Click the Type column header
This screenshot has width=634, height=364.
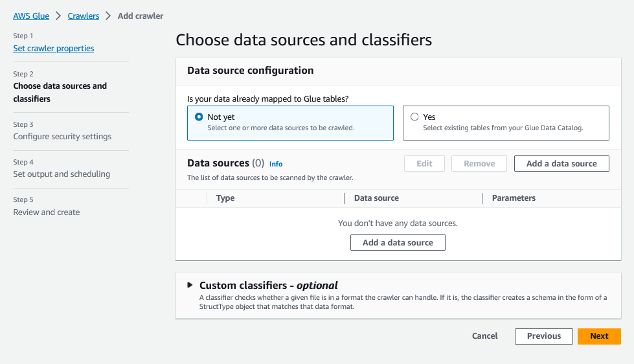tap(225, 198)
